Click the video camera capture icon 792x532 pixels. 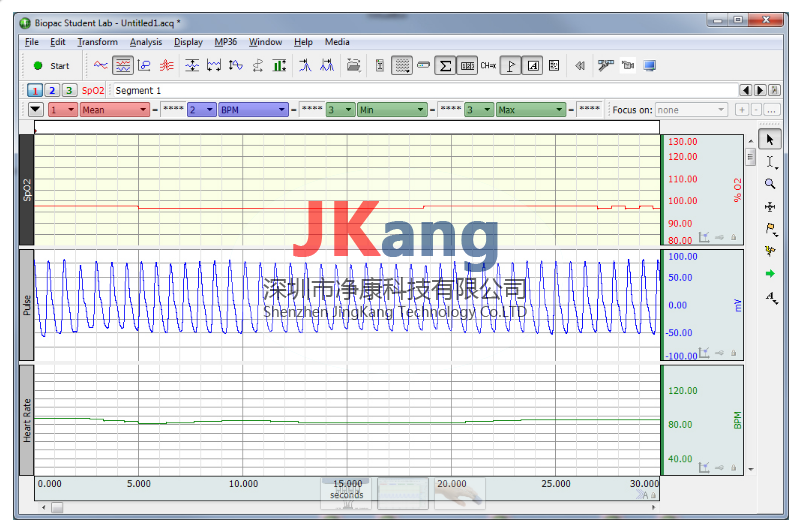628,65
